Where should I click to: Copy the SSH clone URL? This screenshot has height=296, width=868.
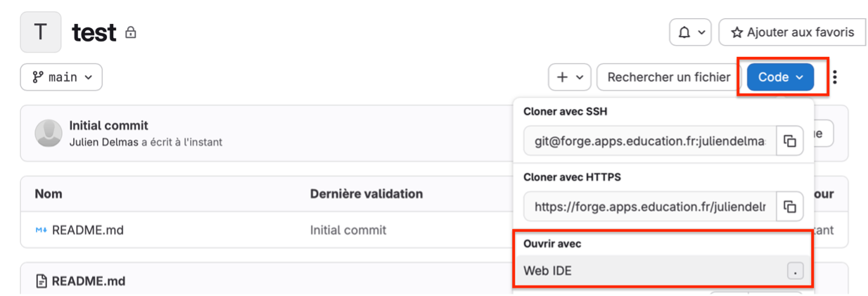pos(790,141)
